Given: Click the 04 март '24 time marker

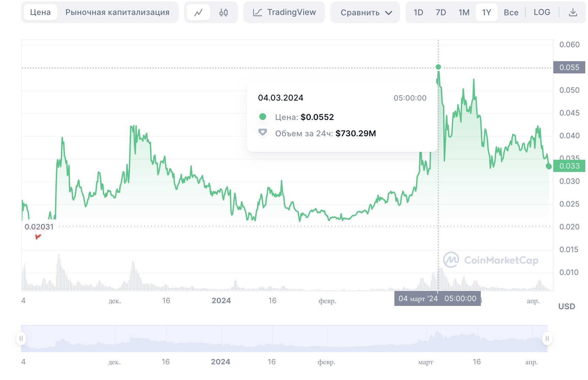Looking at the screenshot, I should (x=438, y=298).
